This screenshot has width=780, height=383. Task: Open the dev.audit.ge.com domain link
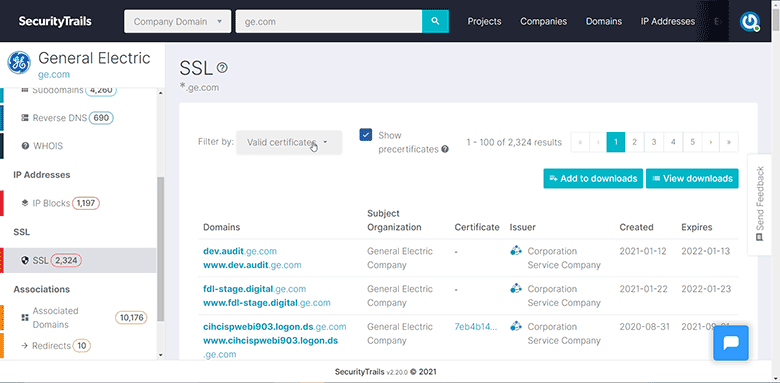point(240,251)
